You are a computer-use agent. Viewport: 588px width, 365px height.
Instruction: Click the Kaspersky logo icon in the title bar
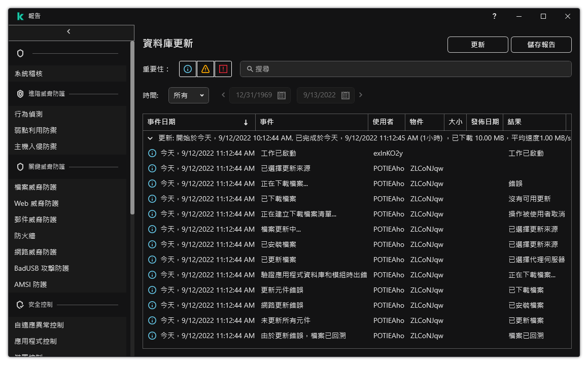pyautogui.click(x=20, y=16)
